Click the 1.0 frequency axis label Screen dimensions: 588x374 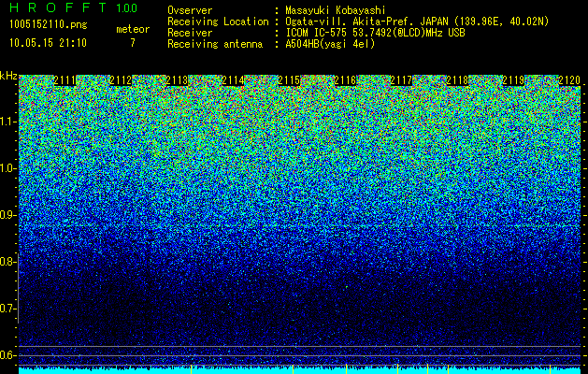[x=8, y=169]
